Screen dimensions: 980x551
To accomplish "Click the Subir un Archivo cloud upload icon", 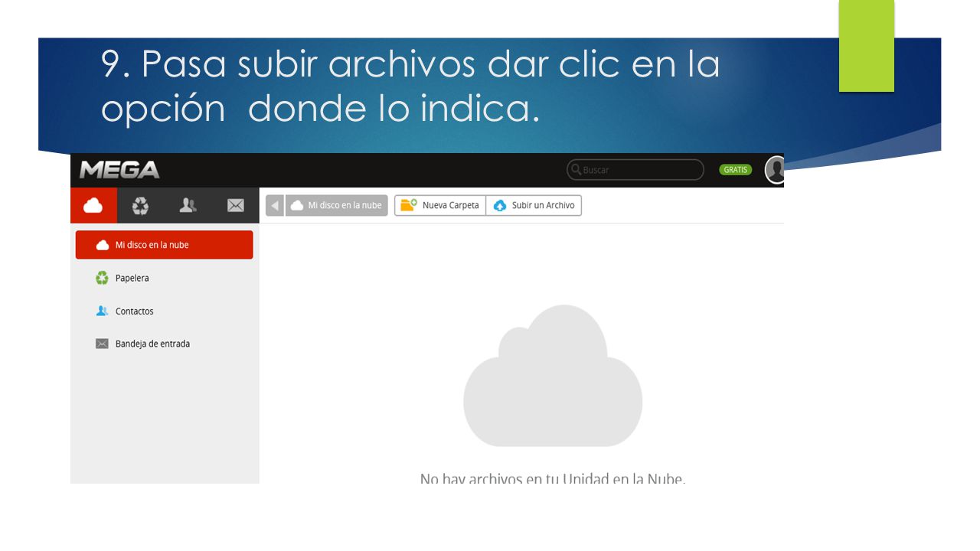I will [500, 205].
